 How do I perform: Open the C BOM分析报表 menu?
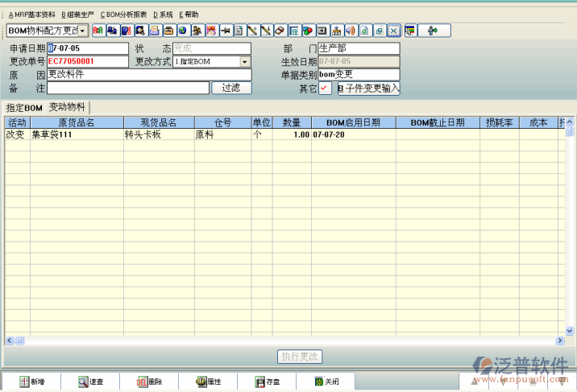pyautogui.click(x=123, y=14)
